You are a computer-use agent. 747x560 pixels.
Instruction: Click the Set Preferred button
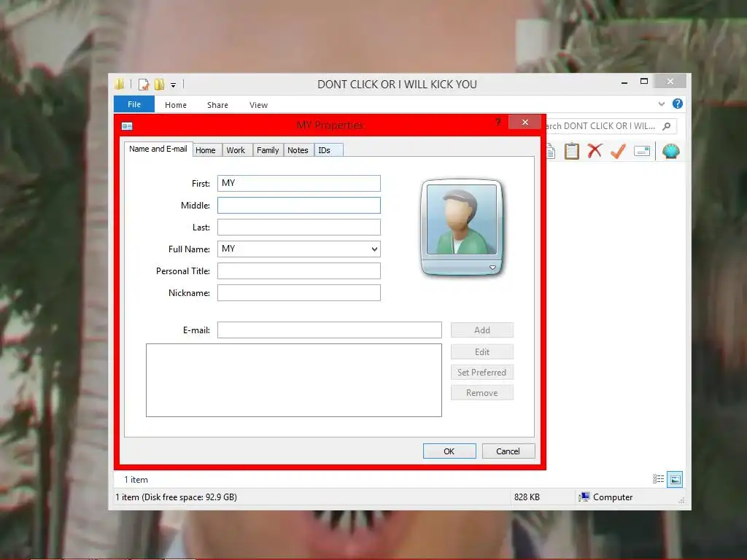(482, 373)
